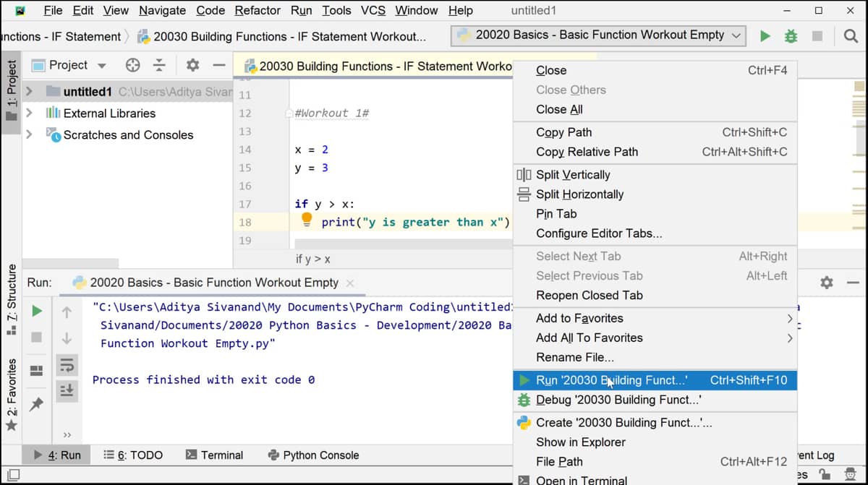Screen dimensions: 868x485
Task: Click the up arrow in Run panel
Action: pos(67,312)
